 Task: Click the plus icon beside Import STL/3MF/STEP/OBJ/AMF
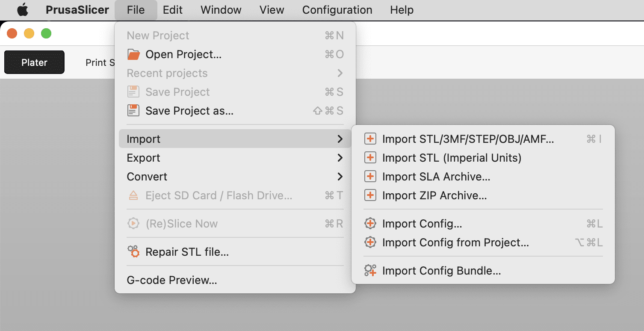coord(370,139)
